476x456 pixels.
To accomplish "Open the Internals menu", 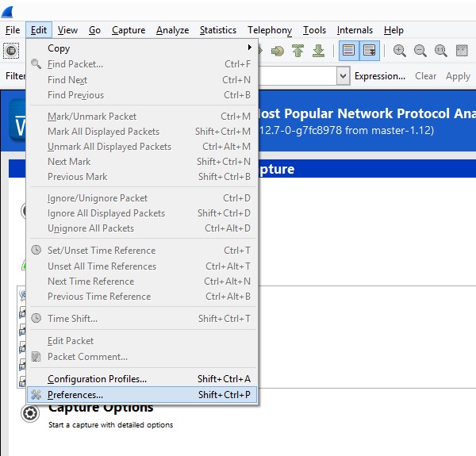I will click(355, 30).
